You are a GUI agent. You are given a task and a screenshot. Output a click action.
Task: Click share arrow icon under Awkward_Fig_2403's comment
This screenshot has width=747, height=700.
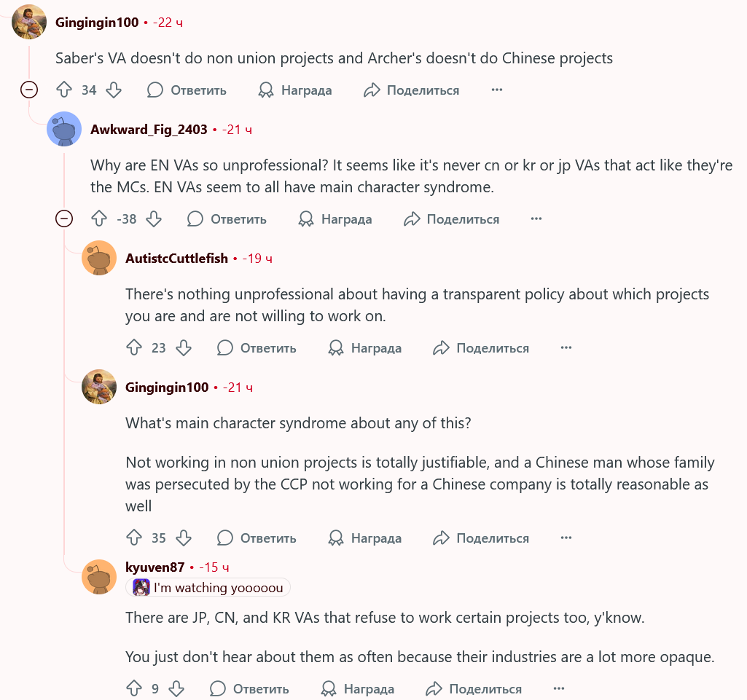[x=412, y=219]
